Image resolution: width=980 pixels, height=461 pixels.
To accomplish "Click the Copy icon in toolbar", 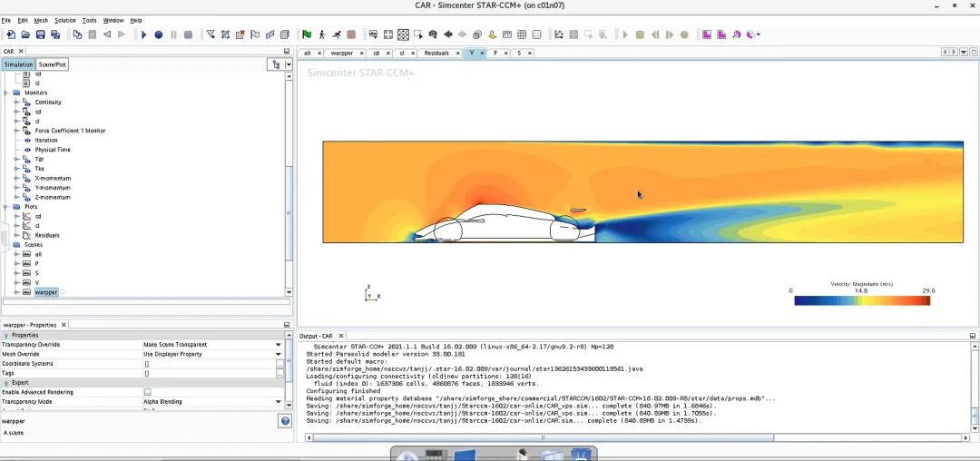I will click(77, 34).
